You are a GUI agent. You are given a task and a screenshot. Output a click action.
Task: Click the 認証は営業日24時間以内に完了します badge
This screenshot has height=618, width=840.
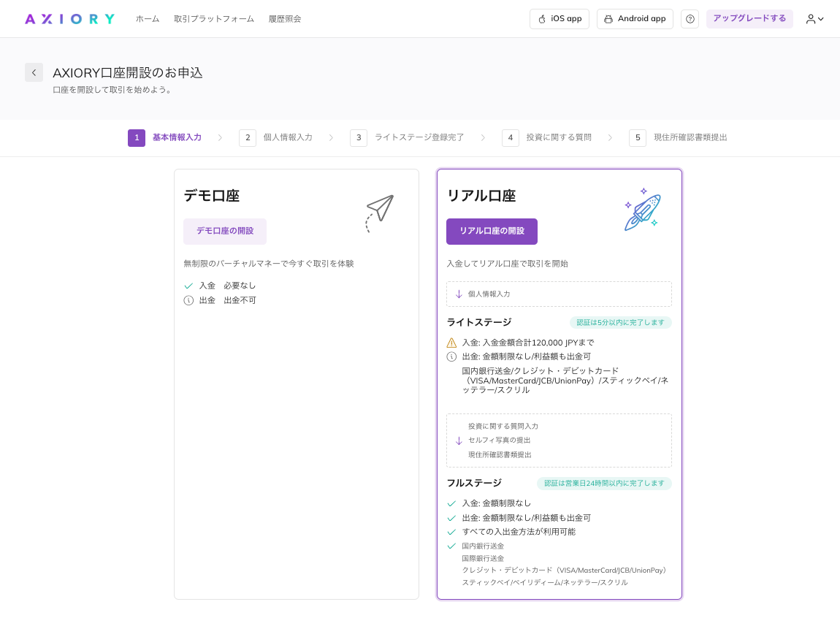coord(604,483)
